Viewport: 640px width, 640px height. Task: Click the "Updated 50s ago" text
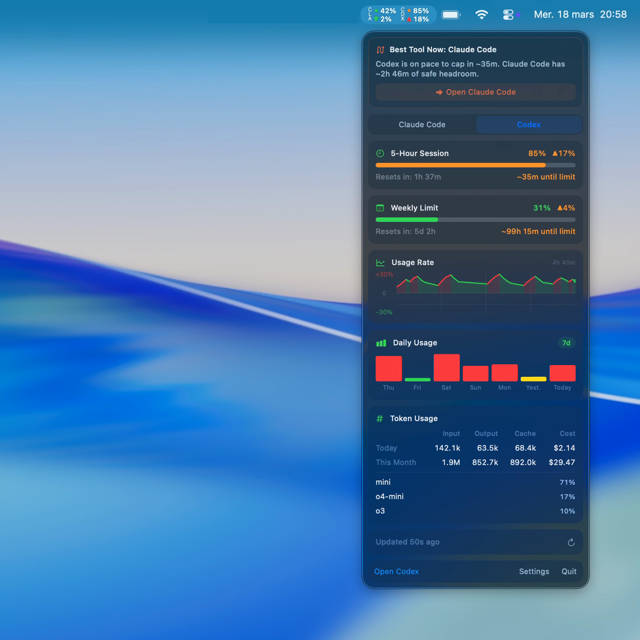[407, 542]
